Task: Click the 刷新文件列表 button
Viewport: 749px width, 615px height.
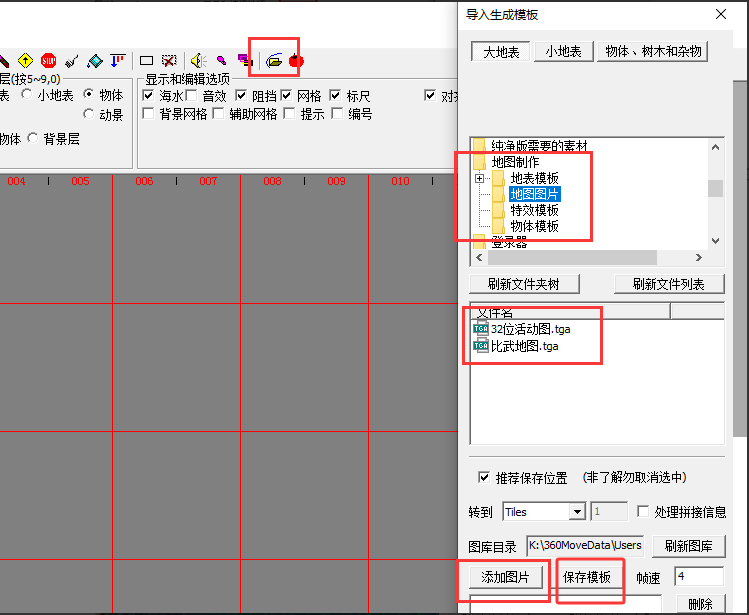Action: coord(669,284)
